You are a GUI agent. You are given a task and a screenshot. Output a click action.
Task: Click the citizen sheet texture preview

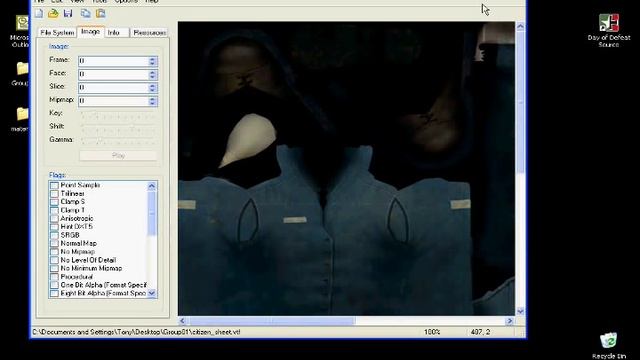(x=346, y=169)
